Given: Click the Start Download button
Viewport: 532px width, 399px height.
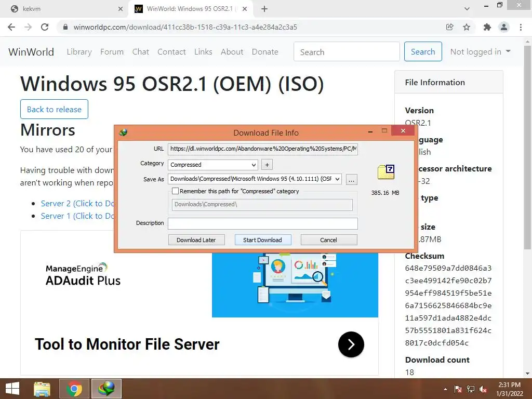Looking at the screenshot, I should [x=262, y=240].
